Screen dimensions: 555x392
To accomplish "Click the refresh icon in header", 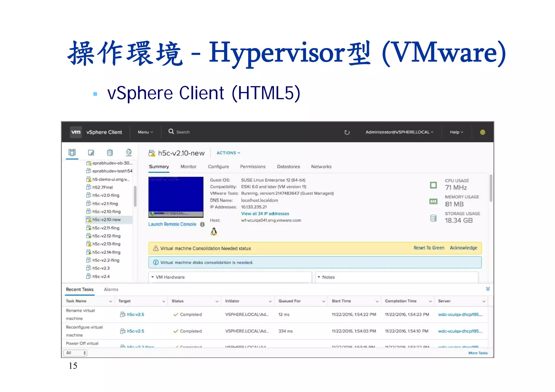I will (347, 132).
